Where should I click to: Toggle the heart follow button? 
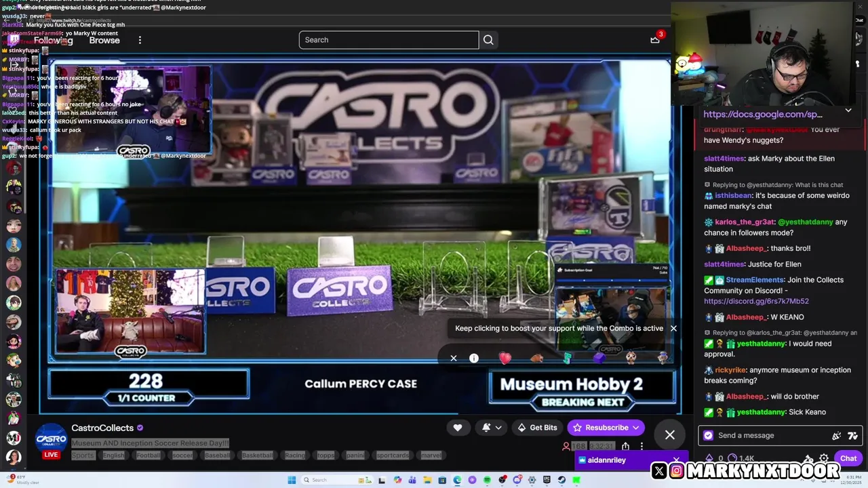[x=458, y=428]
